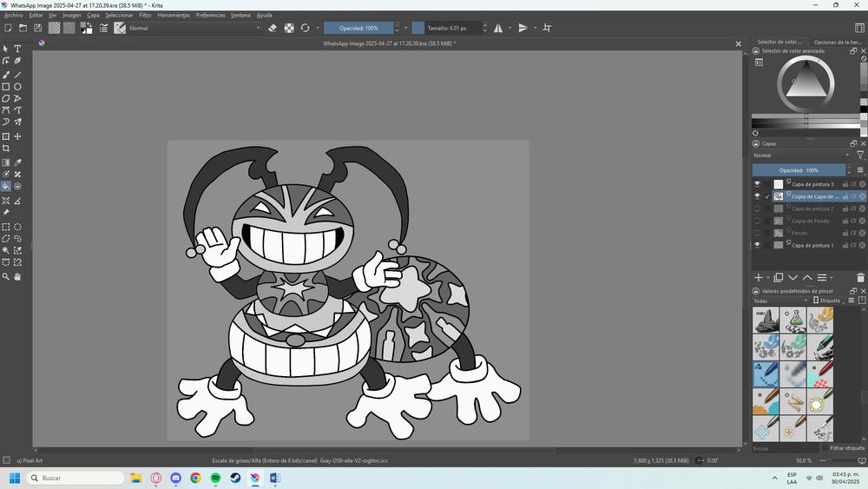
Task: Expand the Todas preset tag dropdown
Action: coord(779,301)
